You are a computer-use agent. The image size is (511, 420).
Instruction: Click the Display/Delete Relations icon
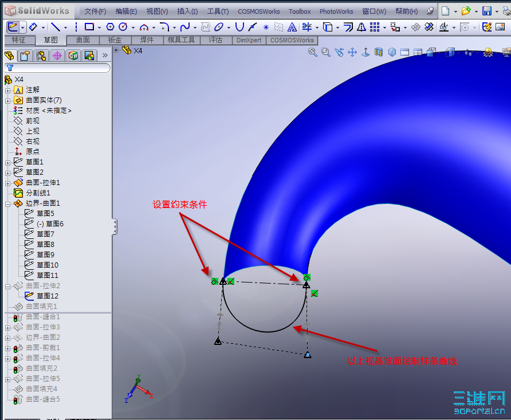click(443, 27)
